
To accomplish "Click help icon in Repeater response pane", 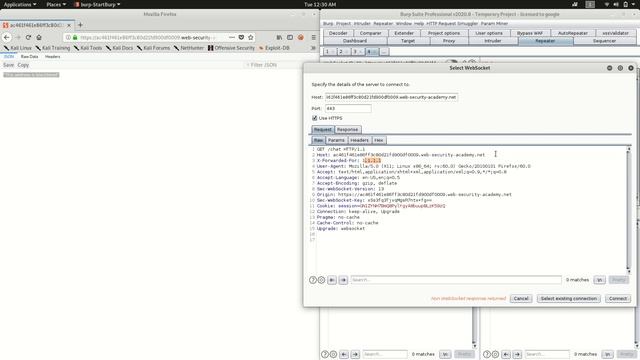I will 487,354.
